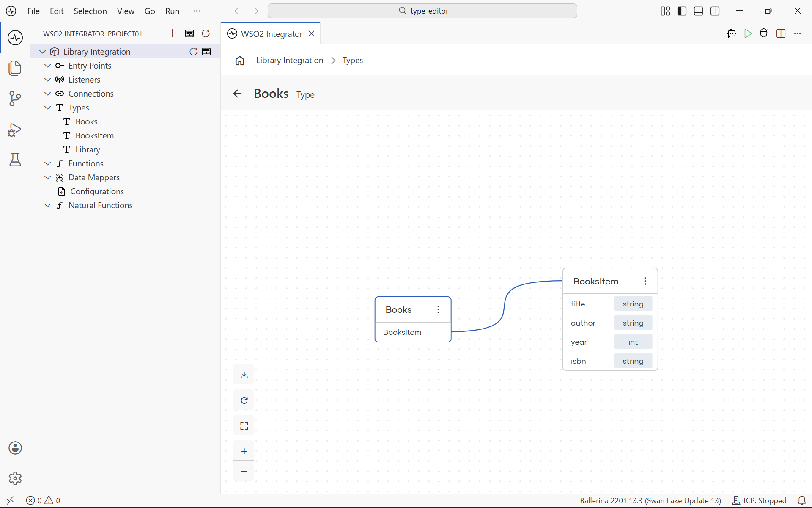This screenshot has width=812, height=508.
Task: Click the type-editor command center search box
Action: tap(422, 11)
